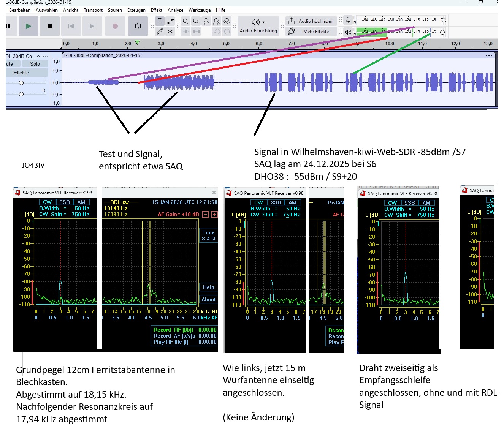Click the Audio hochladen button
504x433 pixels.
tap(311, 21)
